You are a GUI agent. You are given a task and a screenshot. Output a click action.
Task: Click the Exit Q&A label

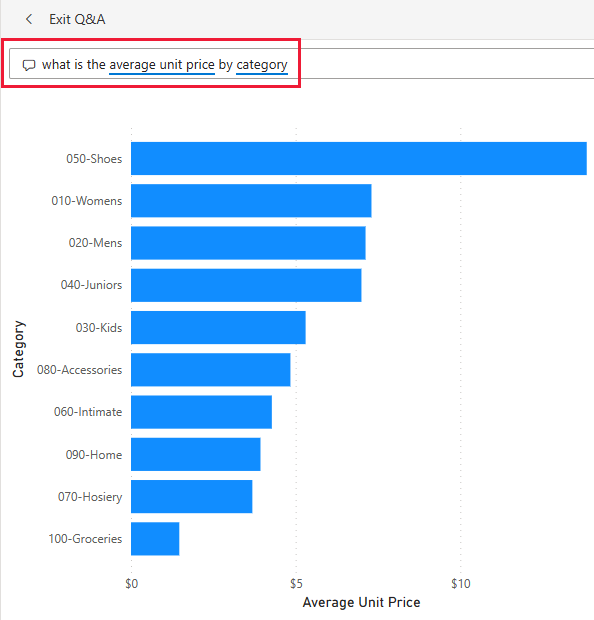point(77,19)
